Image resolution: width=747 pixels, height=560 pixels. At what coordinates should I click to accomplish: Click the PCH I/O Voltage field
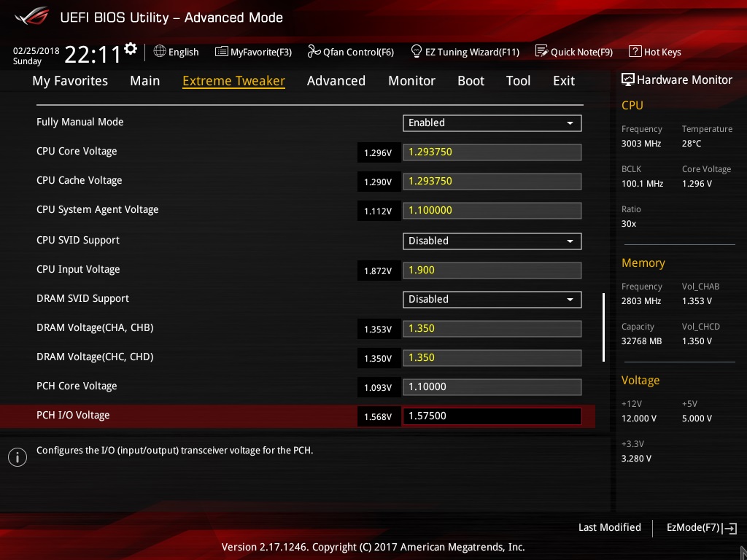click(x=492, y=416)
